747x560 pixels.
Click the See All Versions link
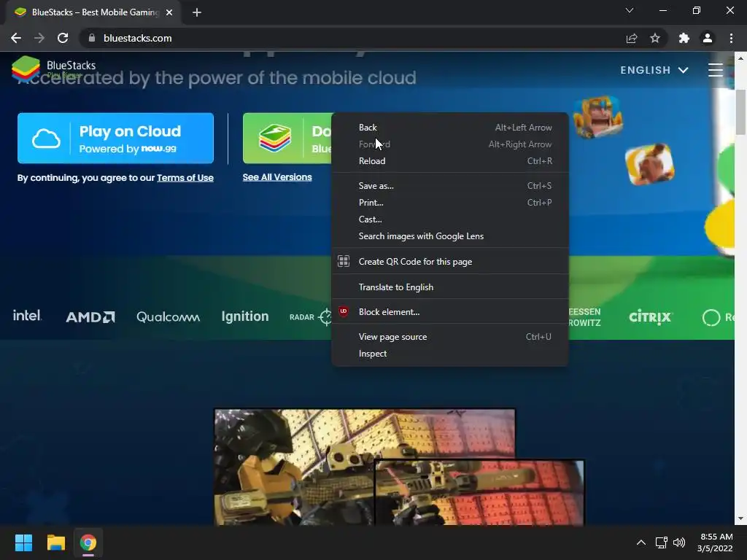click(277, 177)
